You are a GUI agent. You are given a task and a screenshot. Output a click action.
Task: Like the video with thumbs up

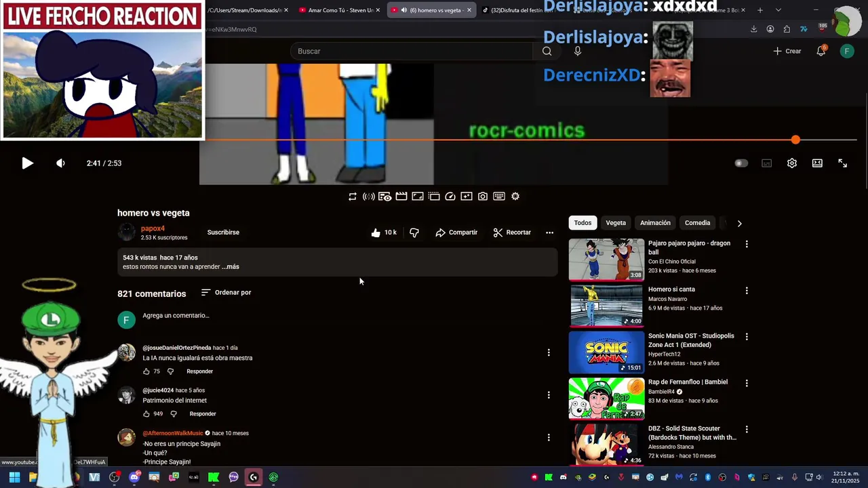coord(383,232)
